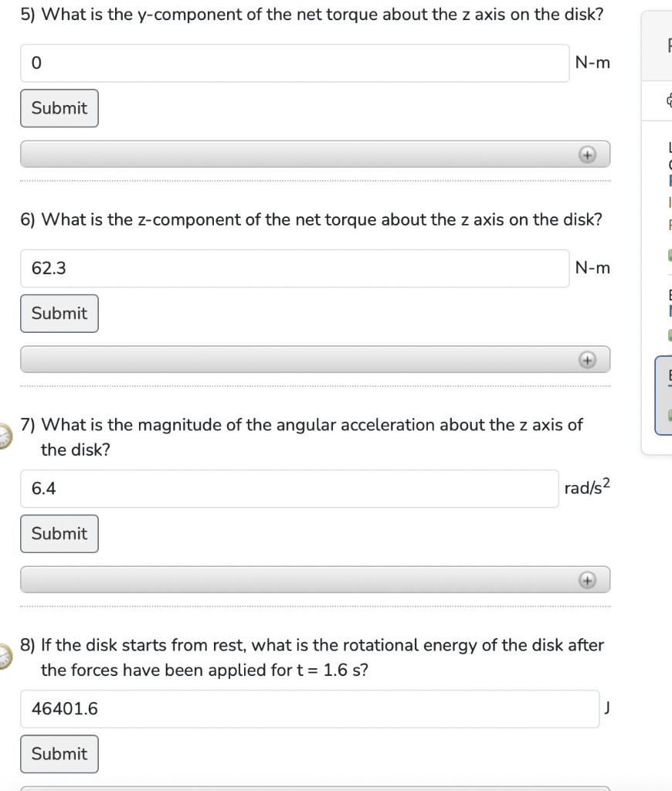Submit the answer for question 5
672x791 pixels.
click(x=59, y=108)
